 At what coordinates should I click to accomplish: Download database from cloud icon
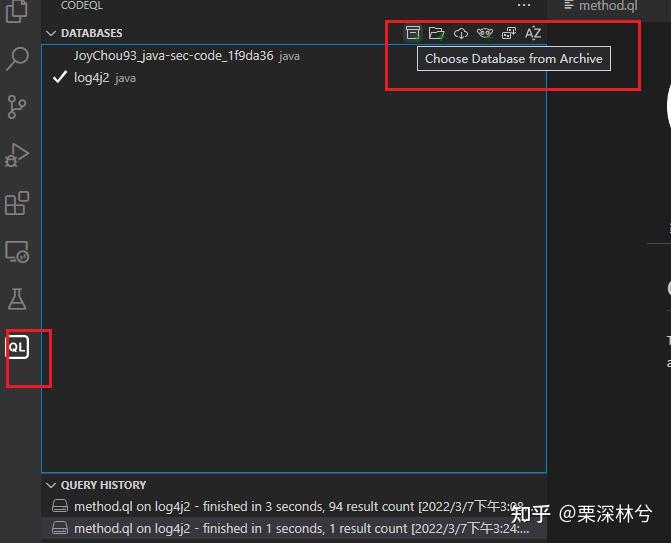tap(461, 33)
